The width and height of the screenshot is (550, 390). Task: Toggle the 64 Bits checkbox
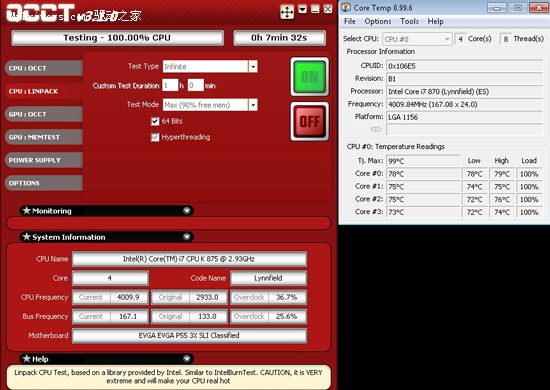[x=155, y=121]
